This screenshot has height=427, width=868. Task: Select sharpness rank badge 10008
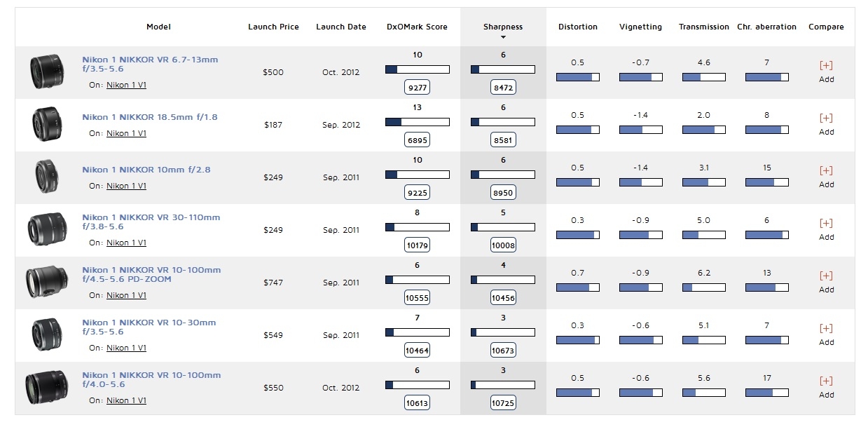click(x=503, y=245)
